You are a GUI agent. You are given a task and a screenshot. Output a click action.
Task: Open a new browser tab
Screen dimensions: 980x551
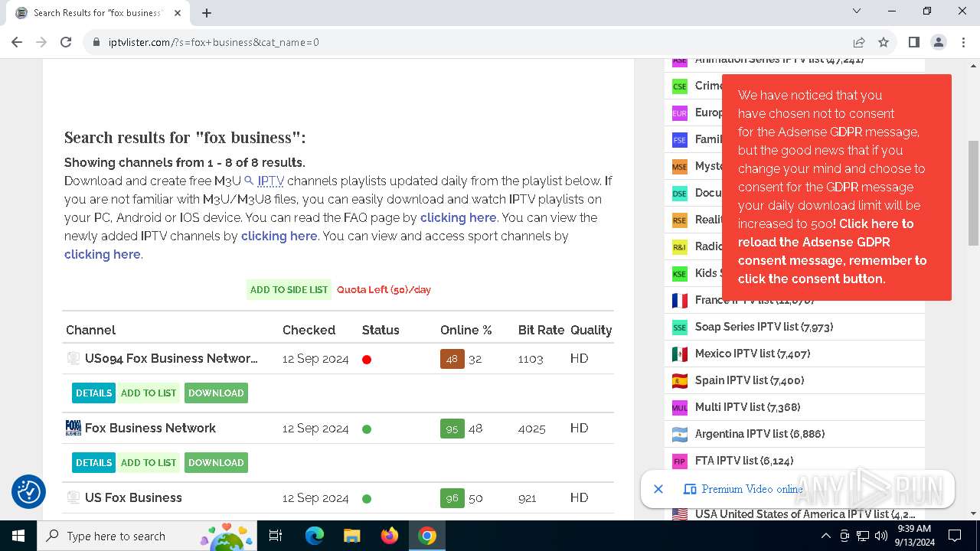tap(207, 12)
